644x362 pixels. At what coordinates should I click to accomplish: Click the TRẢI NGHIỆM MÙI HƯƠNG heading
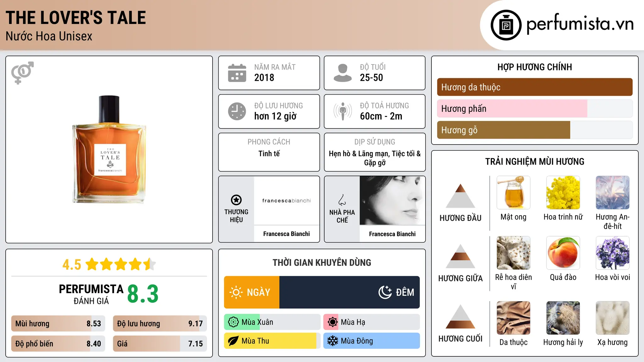point(535,162)
